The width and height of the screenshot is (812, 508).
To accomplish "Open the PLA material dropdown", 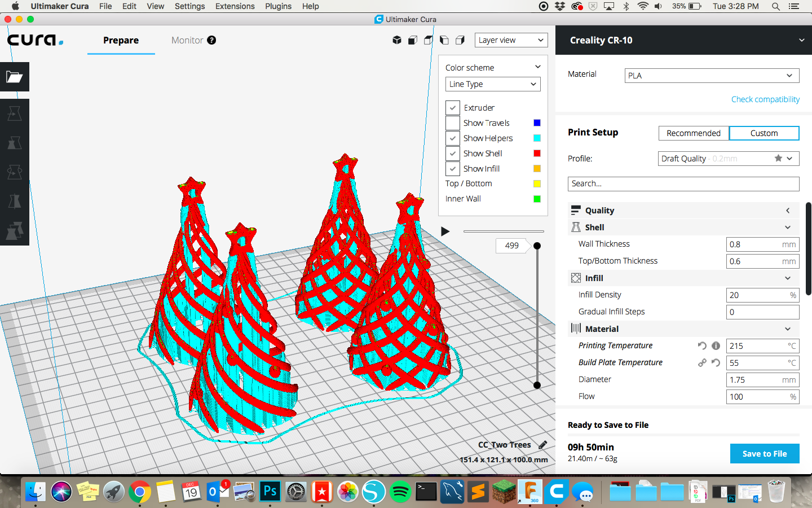I will pyautogui.click(x=712, y=76).
